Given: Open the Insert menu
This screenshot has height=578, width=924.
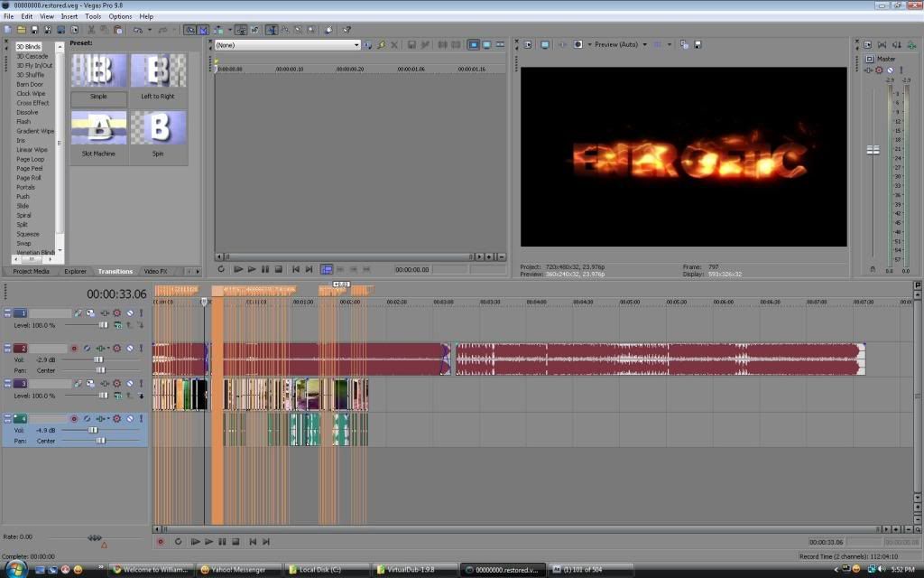Looking at the screenshot, I should (x=69, y=16).
